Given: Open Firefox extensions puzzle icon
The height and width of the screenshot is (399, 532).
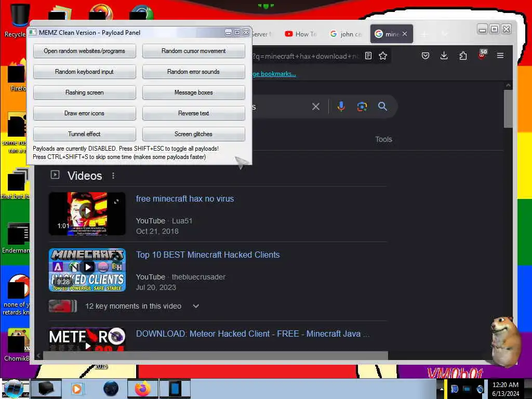Looking at the screenshot, I should pyautogui.click(x=463, y=56).
